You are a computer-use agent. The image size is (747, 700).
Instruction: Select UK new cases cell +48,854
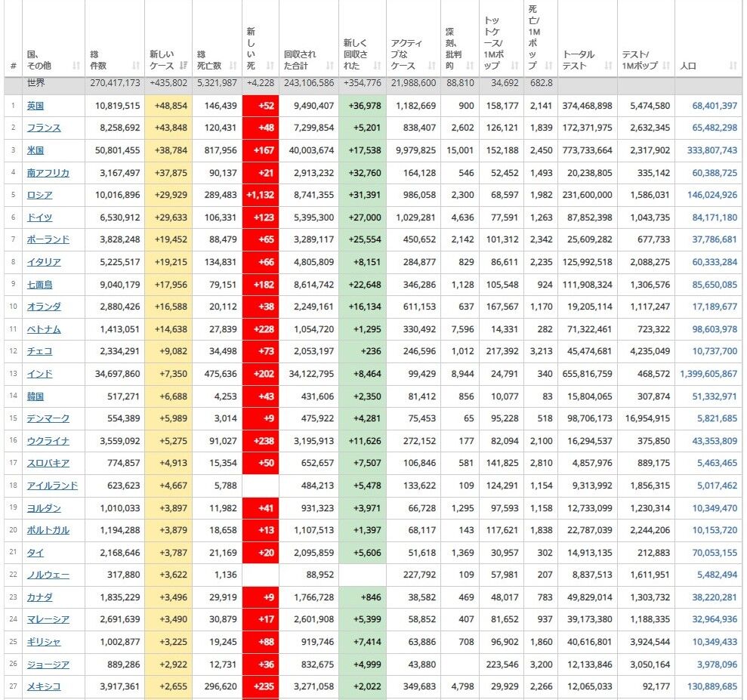168,106
